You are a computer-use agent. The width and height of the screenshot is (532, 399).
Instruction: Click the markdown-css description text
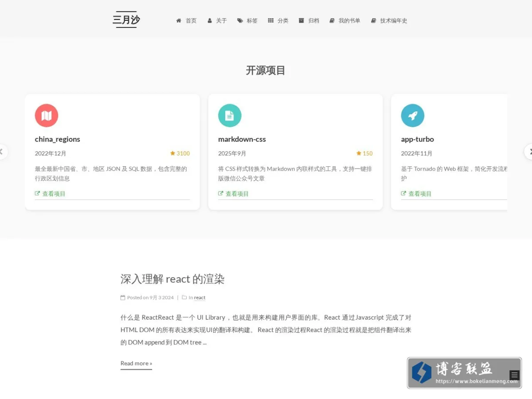(295, 173)
